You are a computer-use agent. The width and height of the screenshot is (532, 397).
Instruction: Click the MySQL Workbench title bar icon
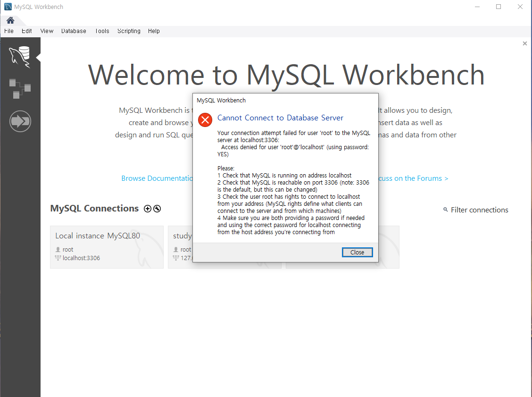8,7
